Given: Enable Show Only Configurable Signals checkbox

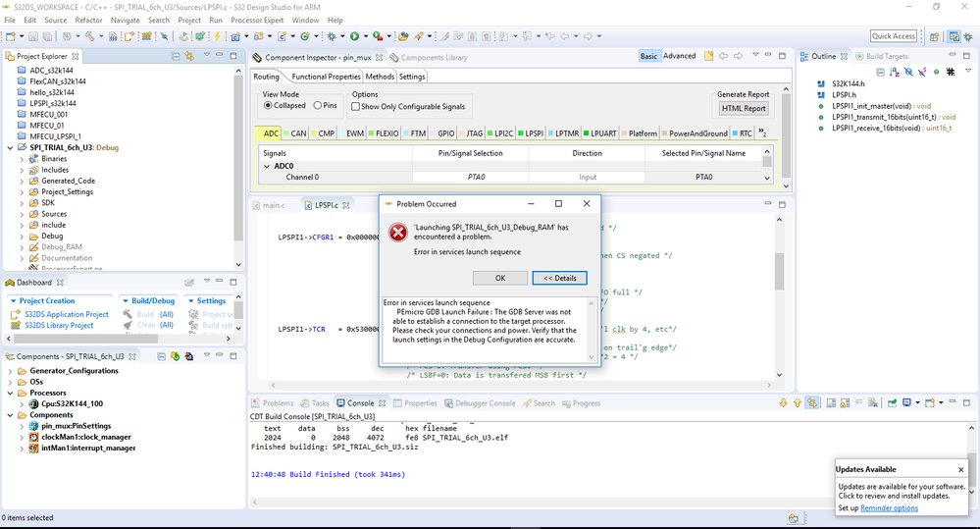Looking at the screenshot, I should (x=356, y=107).
